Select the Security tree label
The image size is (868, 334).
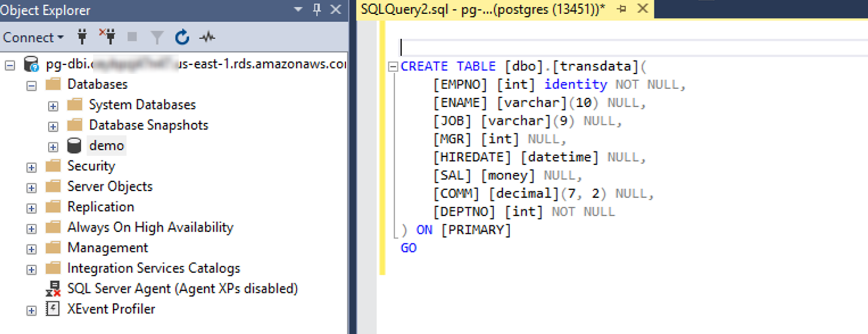(x=91, y=166)
